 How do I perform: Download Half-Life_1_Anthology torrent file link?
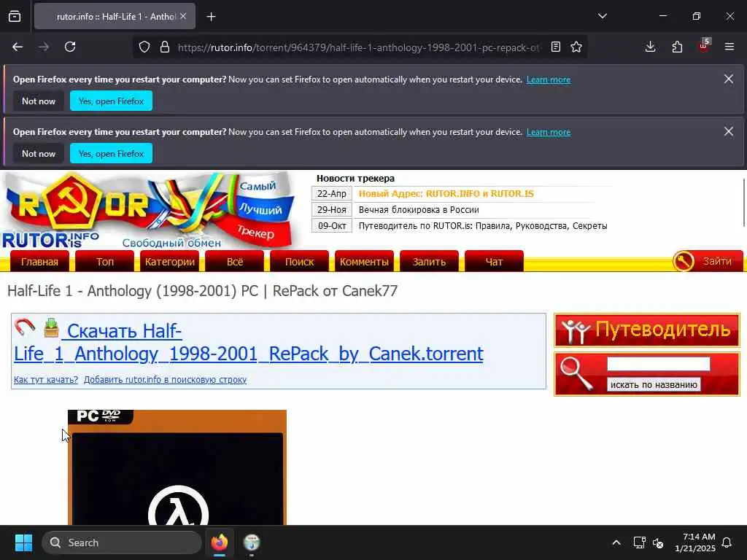(248, 343)
